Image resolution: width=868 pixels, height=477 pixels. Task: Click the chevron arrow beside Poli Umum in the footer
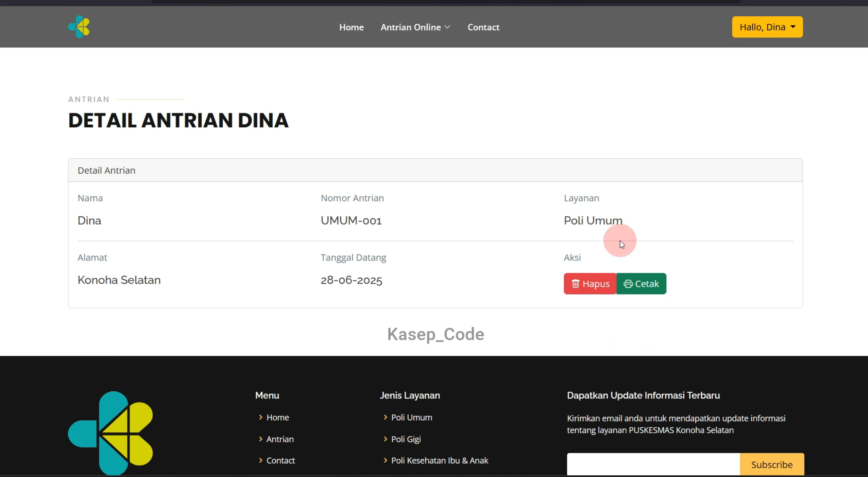pyautogui.click(x=385, y=417)
